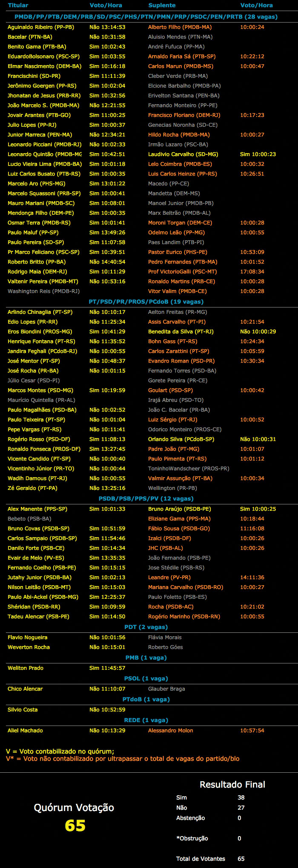Select Tadeu Alencar (PSB-PE)
The image size is (298, 868).
[x=38, y=617]
